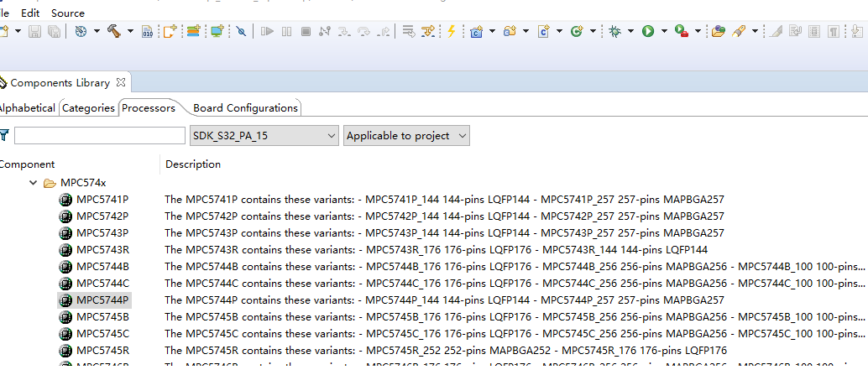Viewport: 868px width, 370px height.
Task: Click the new C project icon
Action: [477, 32]
